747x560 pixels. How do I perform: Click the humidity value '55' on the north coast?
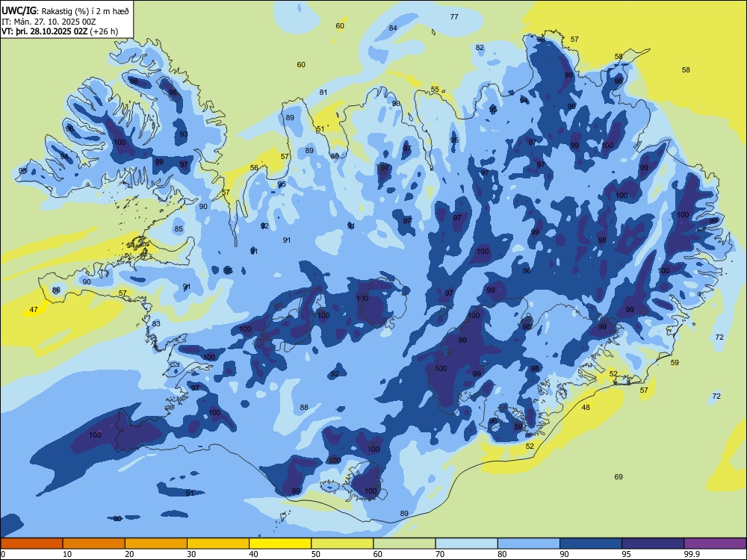pyautogui.click(x=435, y=90)
